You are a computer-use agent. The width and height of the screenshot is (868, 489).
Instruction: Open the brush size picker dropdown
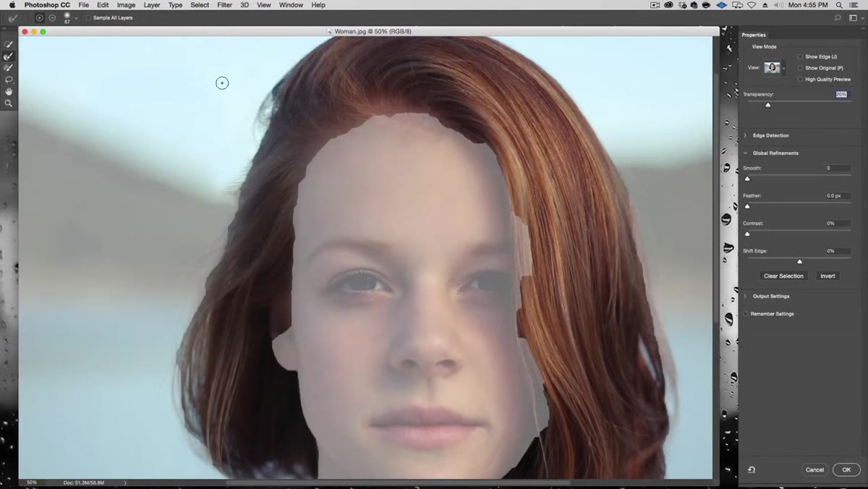(x=76, y=17)
